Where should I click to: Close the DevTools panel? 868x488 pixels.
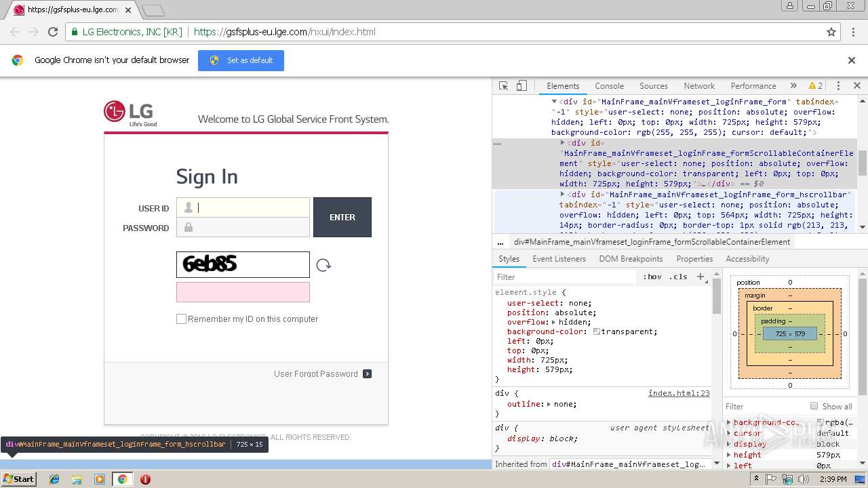coord(856,86)
